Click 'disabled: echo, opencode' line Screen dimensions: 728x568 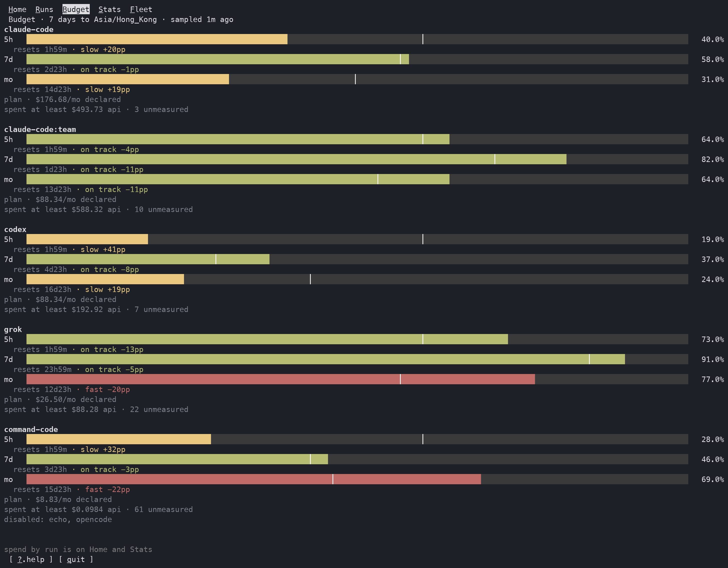point(58,519)
